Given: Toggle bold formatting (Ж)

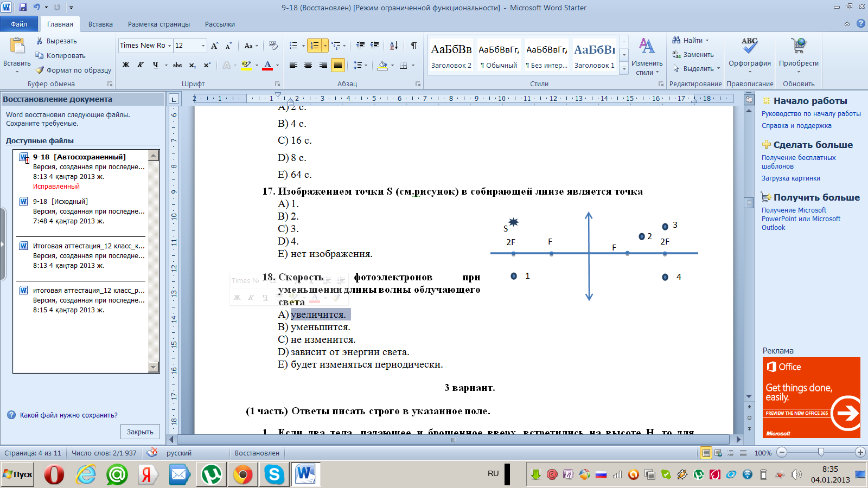Looking at the screenshot, I should [x=126, y=65].
